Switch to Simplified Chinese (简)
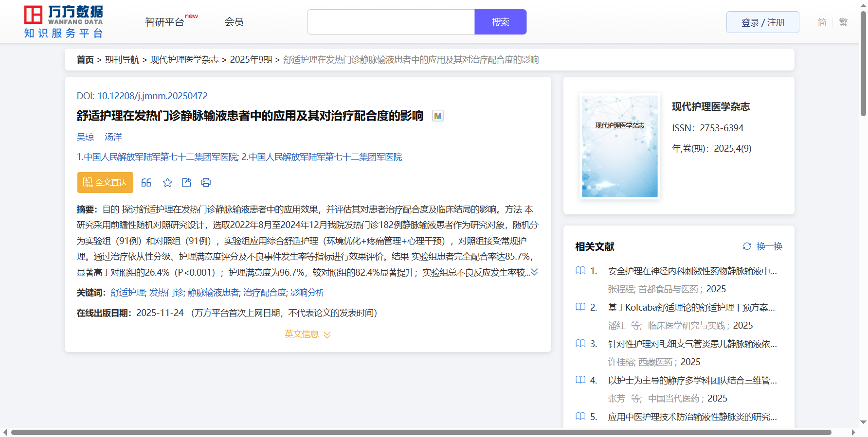868x437 pixels. [x=822, y=22]
